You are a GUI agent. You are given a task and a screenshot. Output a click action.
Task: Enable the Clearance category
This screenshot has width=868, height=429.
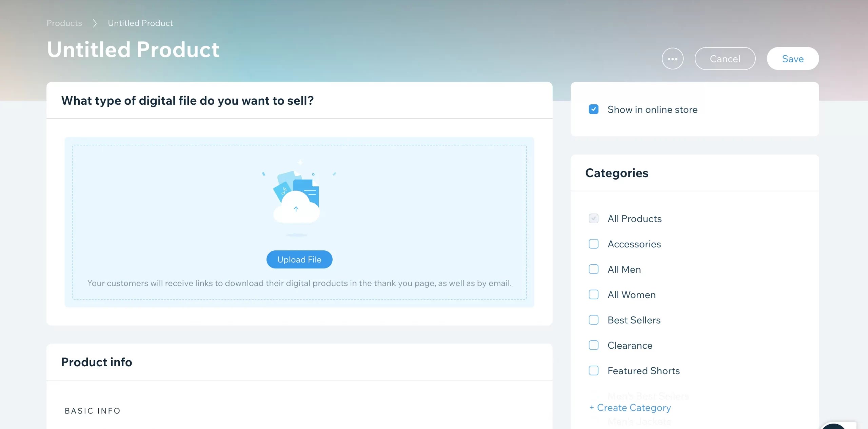point(593,345)
